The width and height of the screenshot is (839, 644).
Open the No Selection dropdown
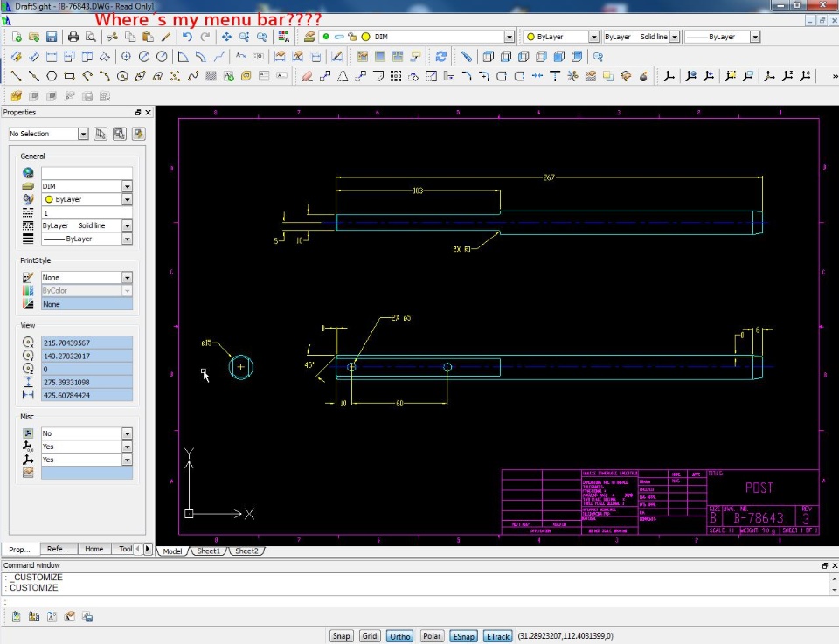click(83, 134)
